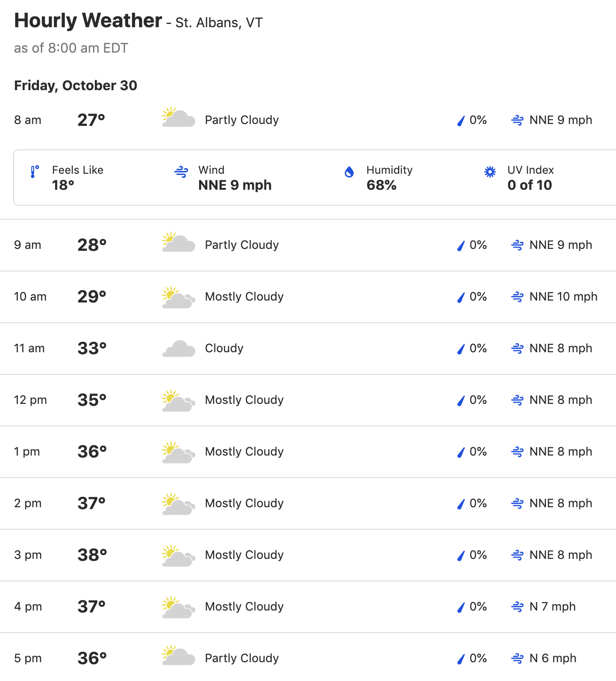616x681 pixels.
Task: Click the Feels Like thermometer icon
Action: point(34,172)
